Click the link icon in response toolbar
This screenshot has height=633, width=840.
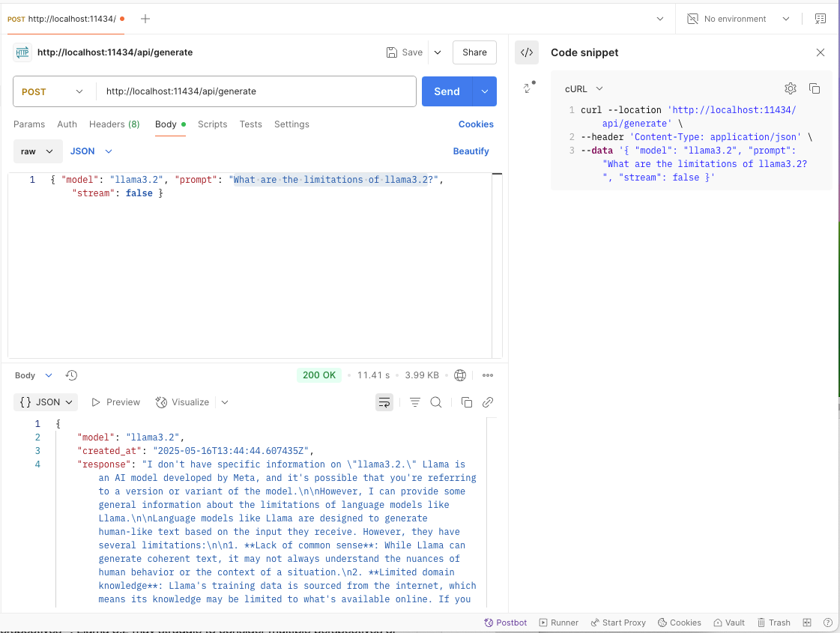coord(488,402)
